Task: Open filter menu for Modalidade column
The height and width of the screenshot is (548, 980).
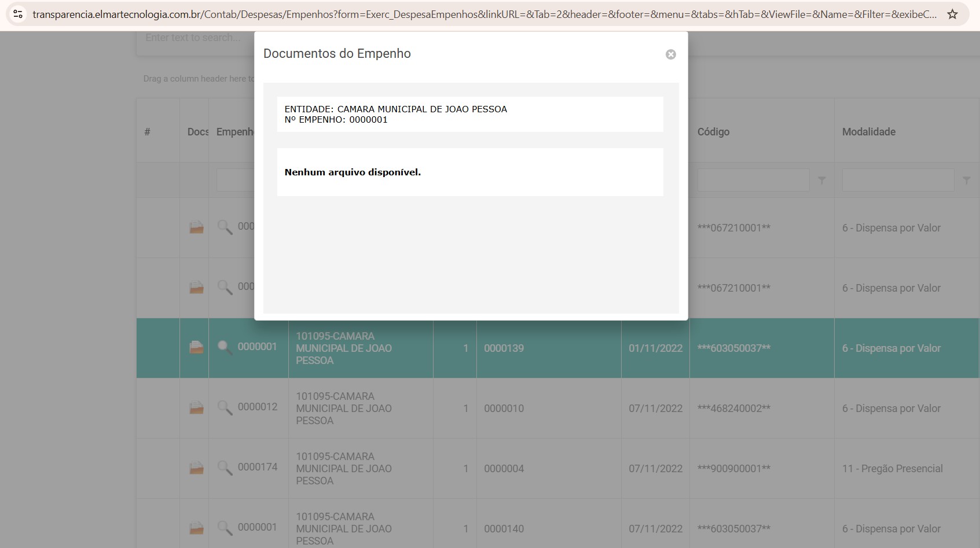Action: [966, 181]
